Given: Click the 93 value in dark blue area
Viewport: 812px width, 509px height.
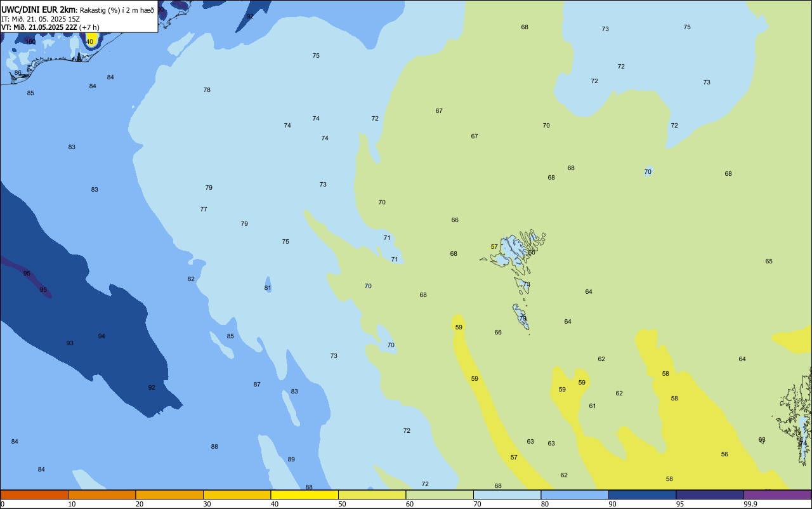Looking at the screenshot, I should 70,343.
